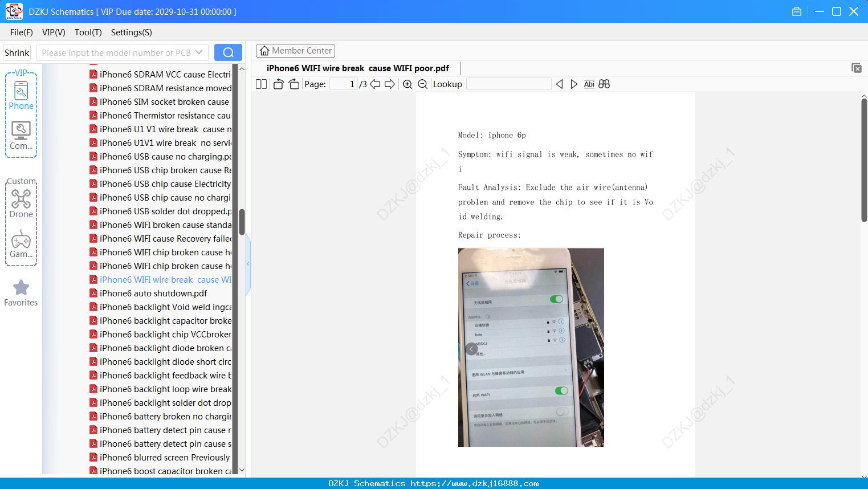Click the home icon in Member Center
868x489 pixels.
tap(264, 51)
